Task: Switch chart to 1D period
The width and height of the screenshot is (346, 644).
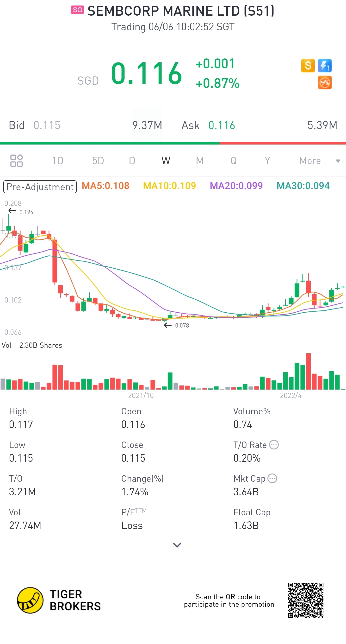Action: point(58,161)
